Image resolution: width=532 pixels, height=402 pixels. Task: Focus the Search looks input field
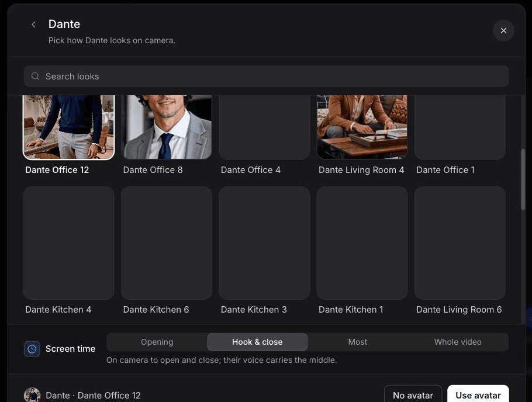tap(266, 77)
